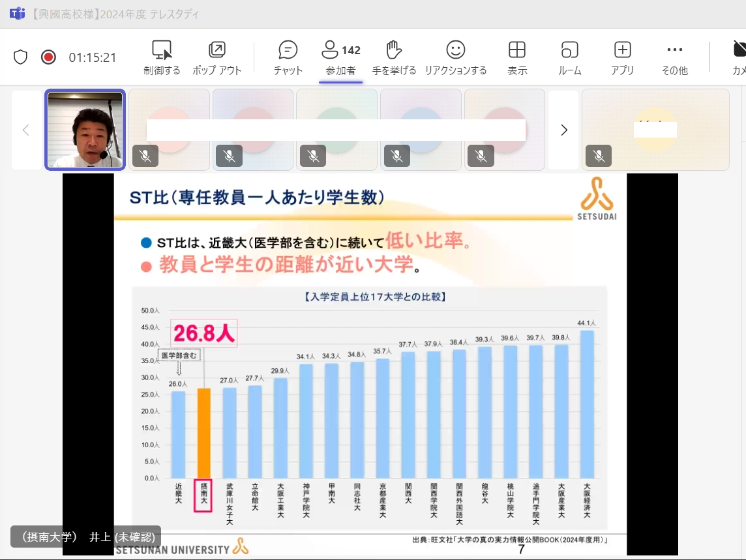The image size is (746, 560).
Task: Open the チャット chat panel
Action: 288,57
